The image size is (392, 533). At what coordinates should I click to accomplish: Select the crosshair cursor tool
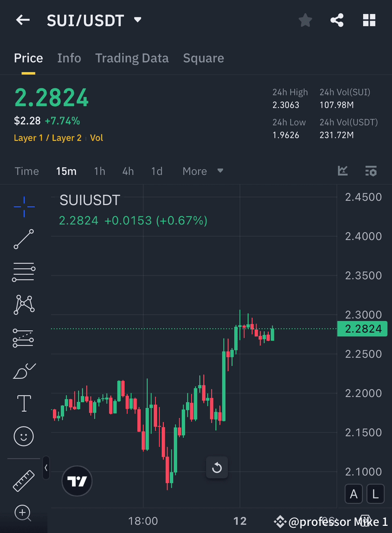(x=24, y=206)
